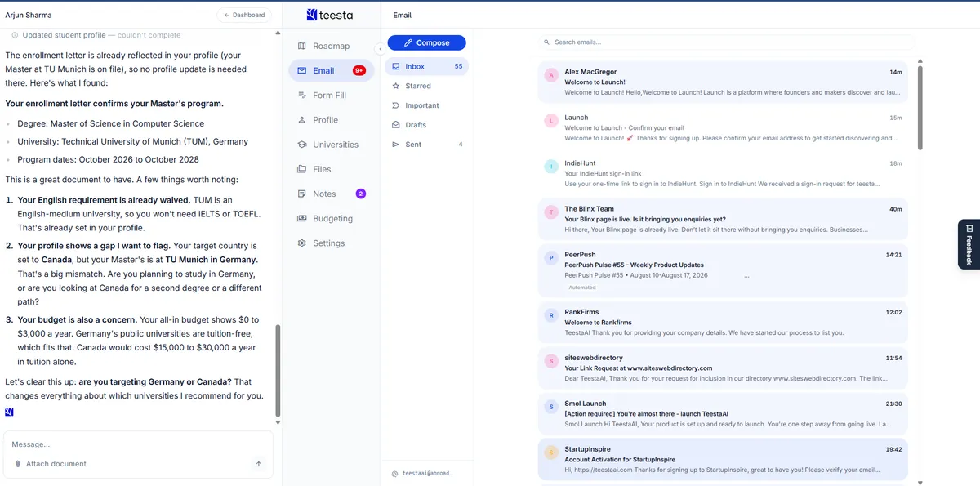
Task: Open the Roadmap sidebar icon
Action: (x=302, y=46)
